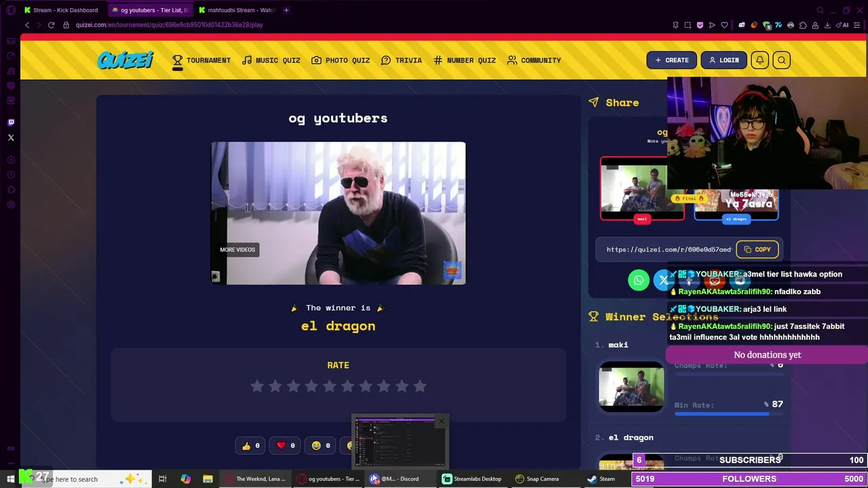Select Number Quiz in the navigation
868x488 pixels.
point(465,60)
